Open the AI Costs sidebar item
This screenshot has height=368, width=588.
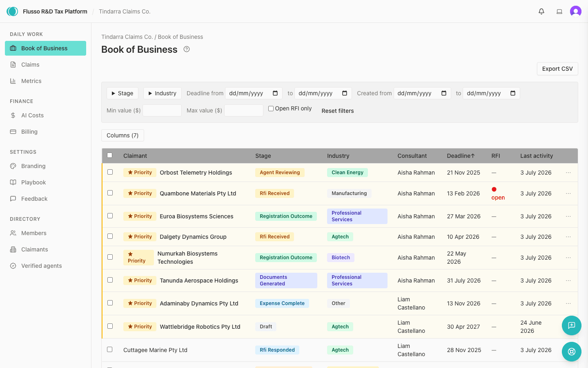[45, 115]
